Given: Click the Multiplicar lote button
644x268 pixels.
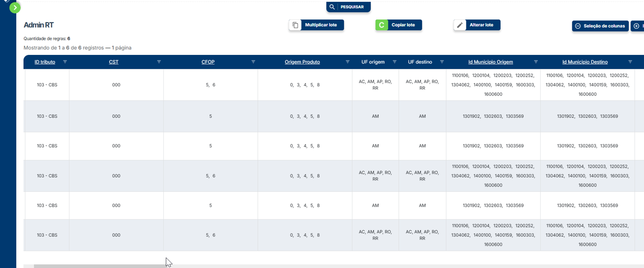Looking at the screenshot, I should (317, 25).
